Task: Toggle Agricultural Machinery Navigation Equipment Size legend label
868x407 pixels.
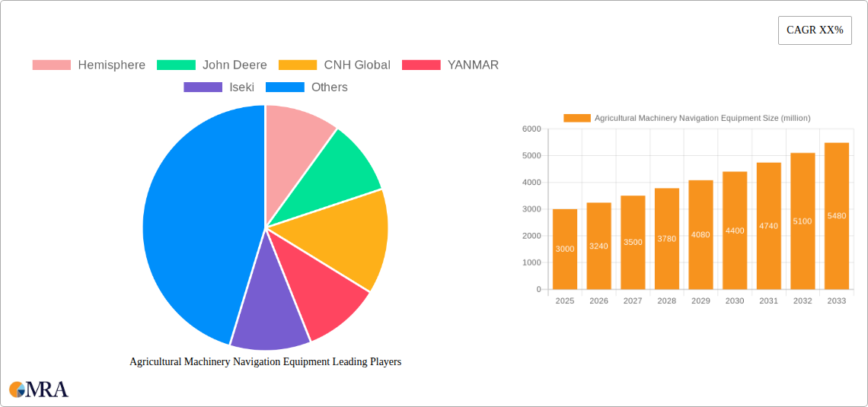Action: [x=703, y=118]
